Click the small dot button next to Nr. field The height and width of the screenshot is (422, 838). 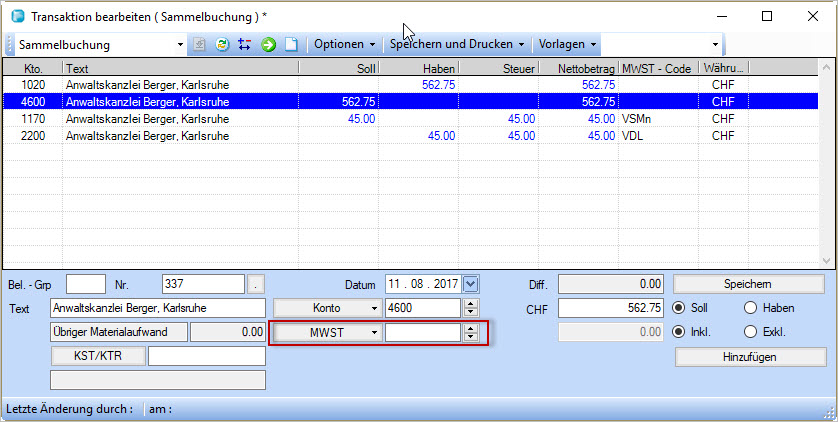click(257, 285)
